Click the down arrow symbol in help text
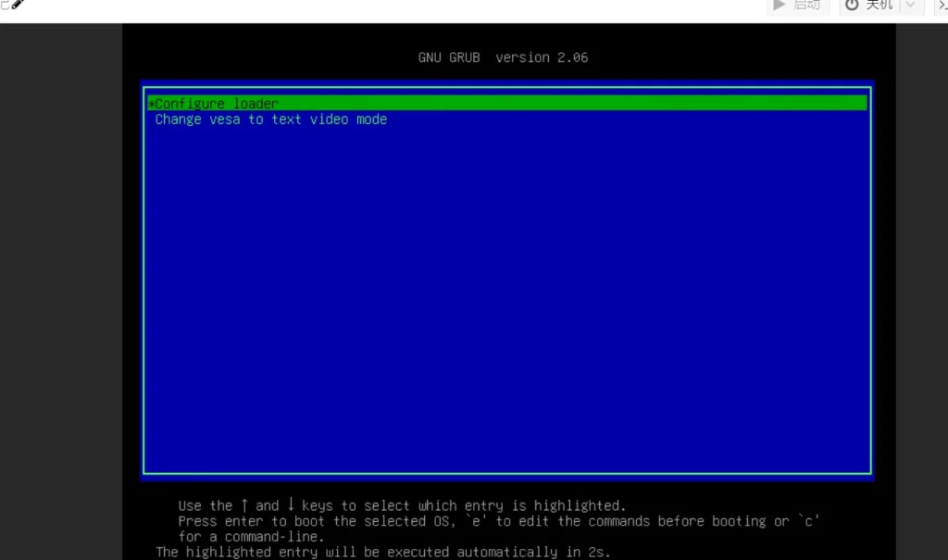Image resolution: width=948 pixels, height=560 pixels. coord(290,505)
